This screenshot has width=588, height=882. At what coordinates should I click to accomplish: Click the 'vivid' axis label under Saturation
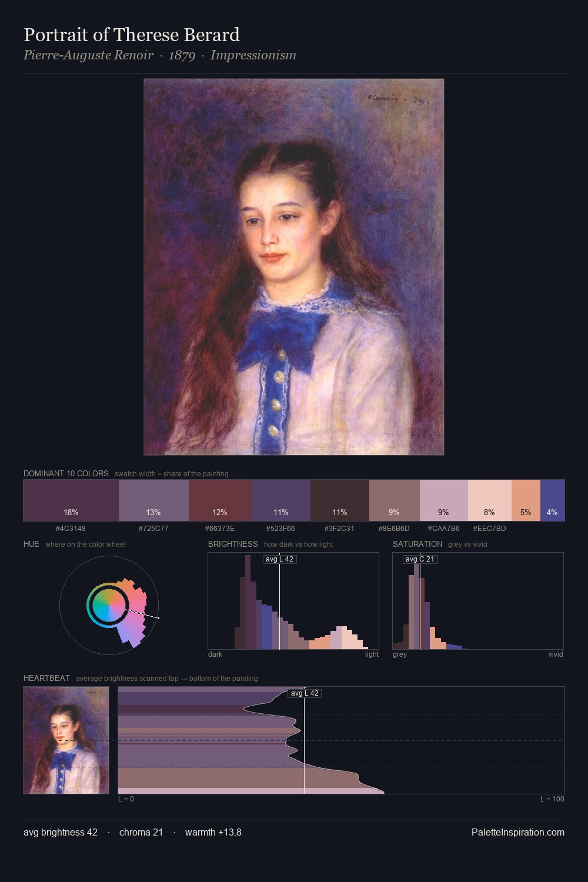556,654
